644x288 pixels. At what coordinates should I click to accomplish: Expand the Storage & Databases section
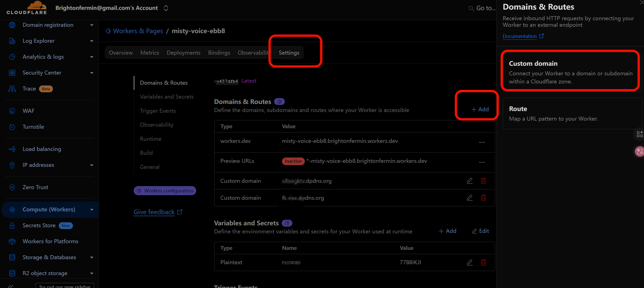(92, 257)
